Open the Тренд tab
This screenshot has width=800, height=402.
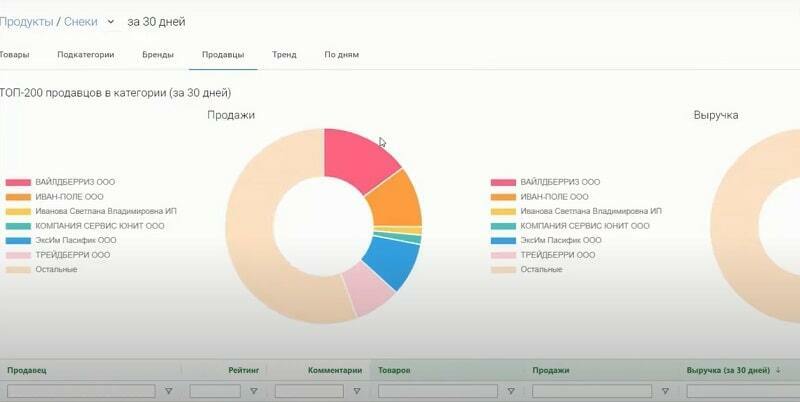[x=284, y=55]
